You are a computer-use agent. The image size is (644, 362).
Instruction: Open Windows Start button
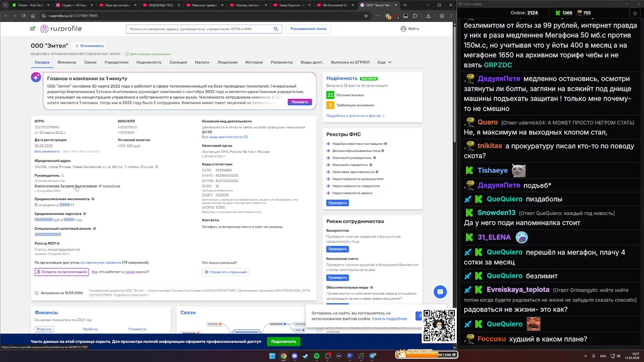click(x=272, y=356)
